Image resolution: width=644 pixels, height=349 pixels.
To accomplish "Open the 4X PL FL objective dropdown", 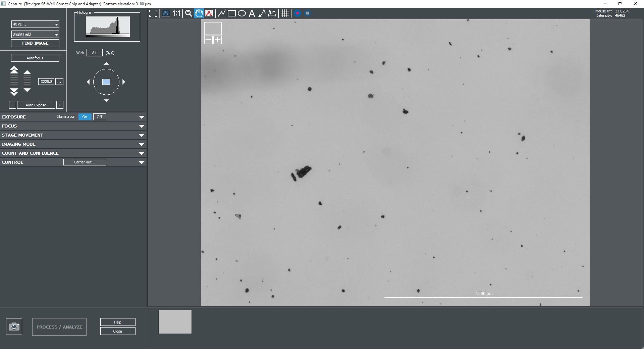I will (56, 24).
